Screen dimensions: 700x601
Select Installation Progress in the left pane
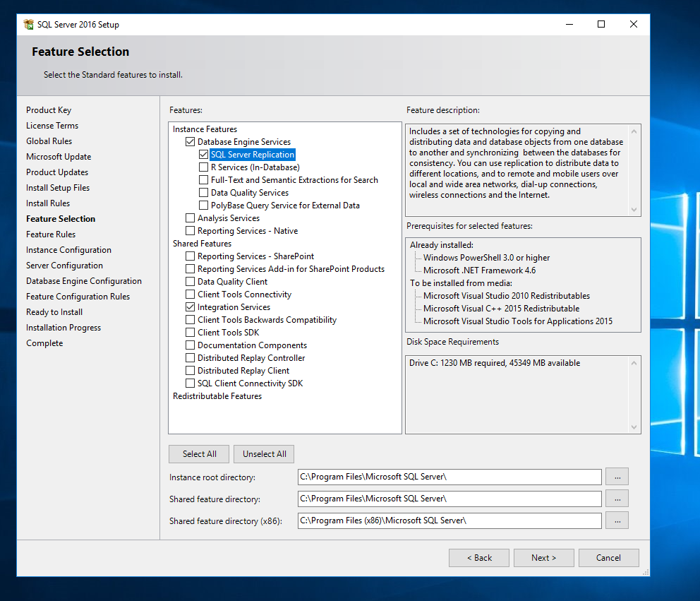click(x=63, y=327)
